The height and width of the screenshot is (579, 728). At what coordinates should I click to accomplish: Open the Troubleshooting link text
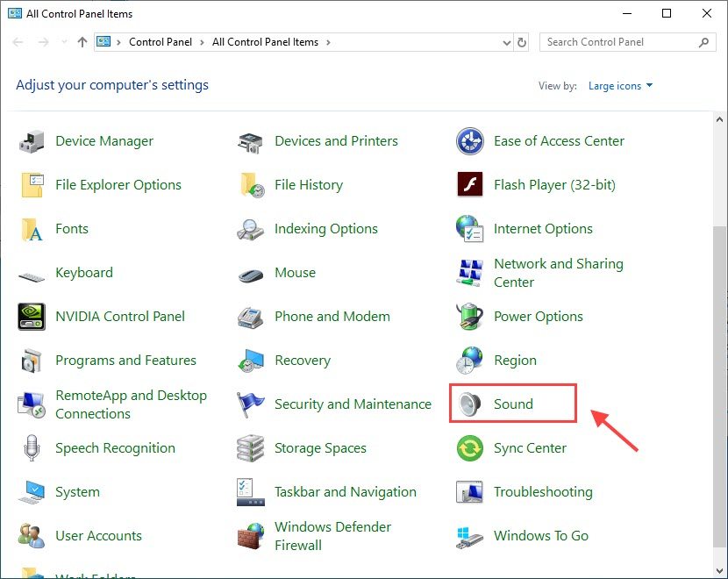(543, 492)
